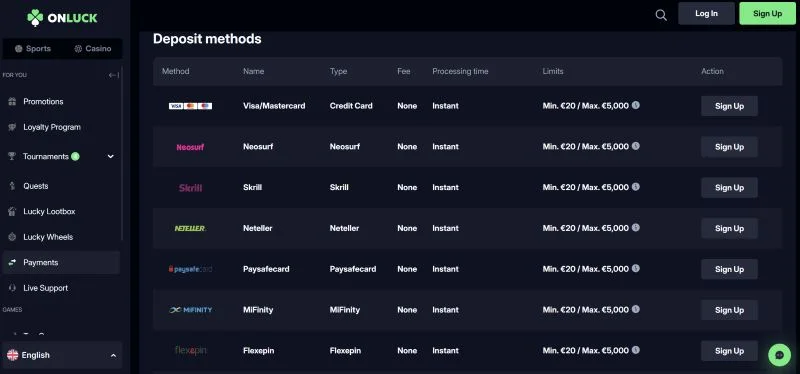Screen dimensions: 800x374
Task: Click Skrill row's Instant processing time
Action: pos(445,188)
